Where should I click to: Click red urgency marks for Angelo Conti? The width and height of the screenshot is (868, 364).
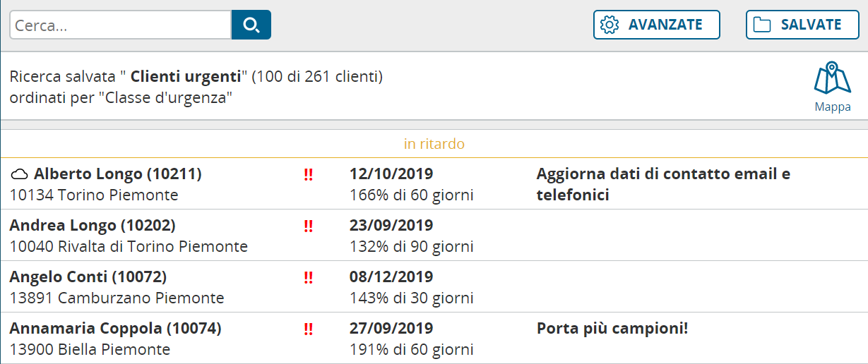click(309, 278)
